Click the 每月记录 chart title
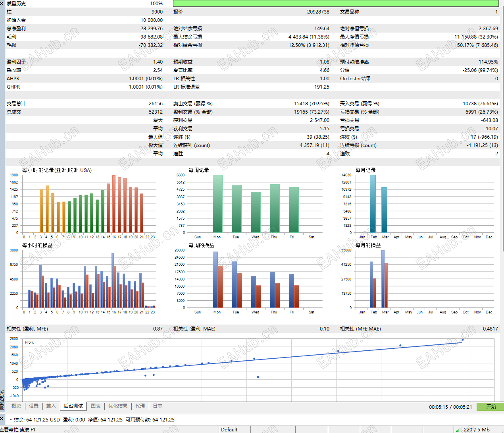This screenshot has height=433, width=504. [365, 170]
